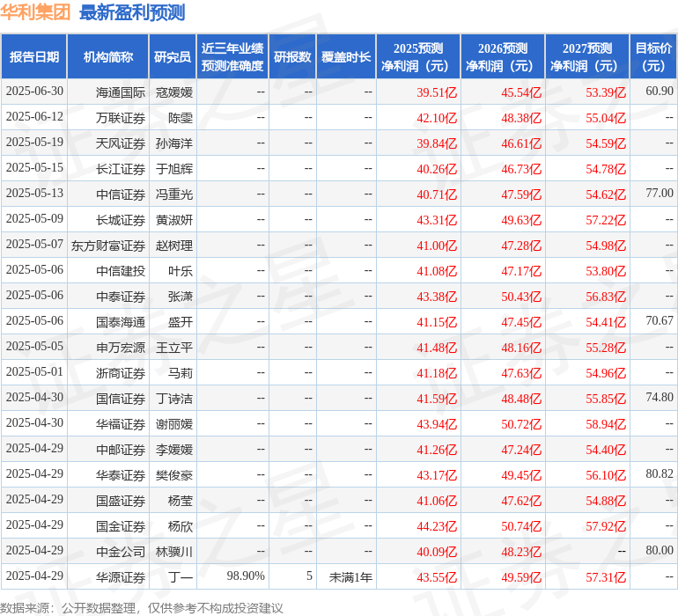Click institution 中金公司
The height and width of the screenshot is (616, 678).
tap(121, 552)
